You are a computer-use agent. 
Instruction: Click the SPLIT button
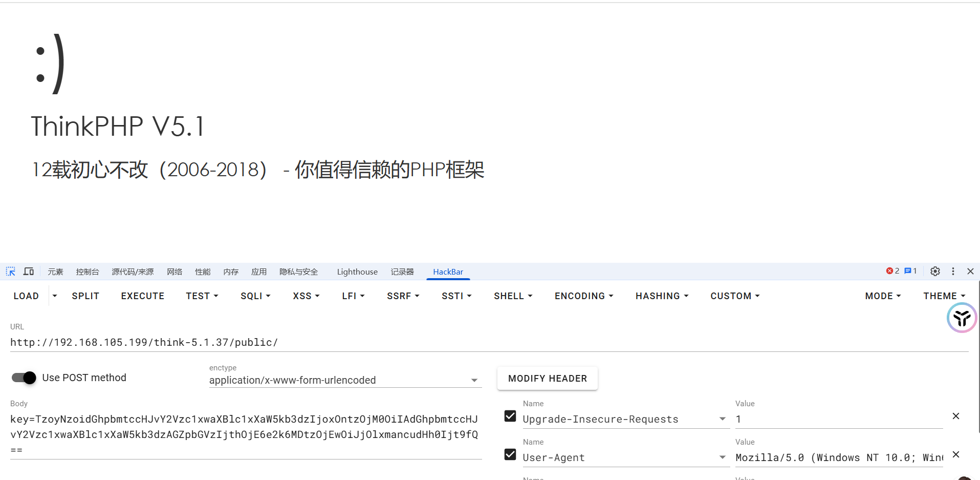[85, 296]
